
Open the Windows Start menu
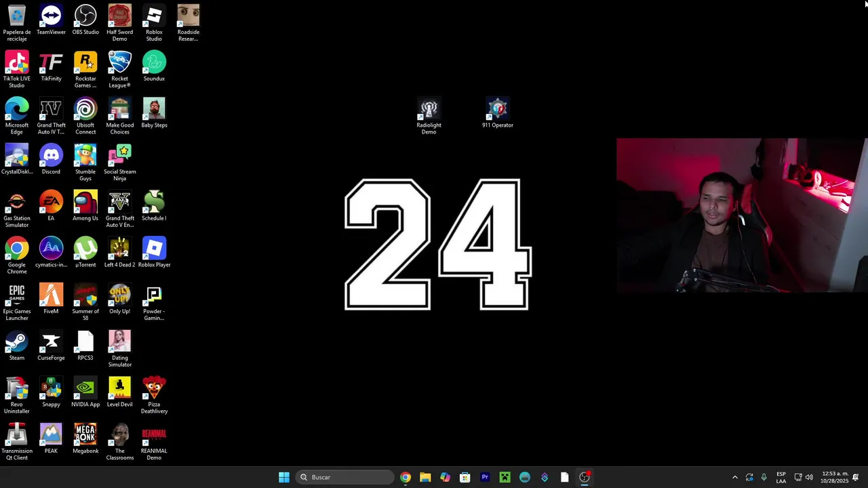click(284, 477)
